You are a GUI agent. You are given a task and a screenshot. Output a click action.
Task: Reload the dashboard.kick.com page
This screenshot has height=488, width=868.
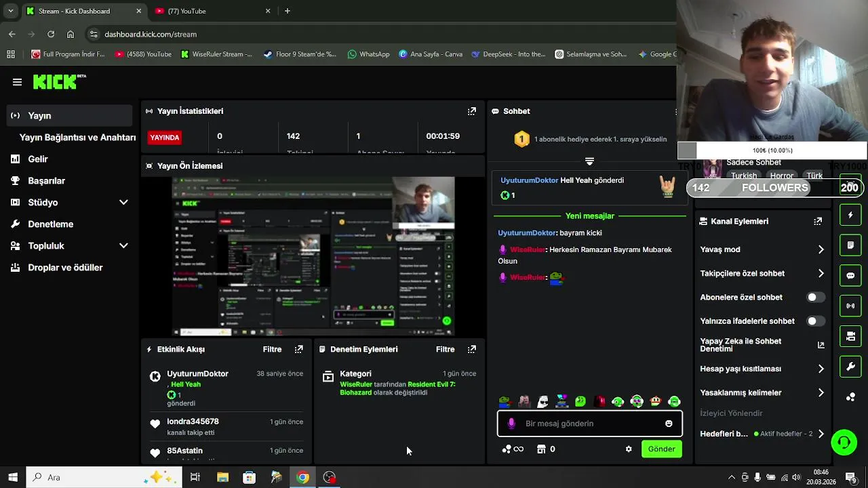[x=51, y=34]
